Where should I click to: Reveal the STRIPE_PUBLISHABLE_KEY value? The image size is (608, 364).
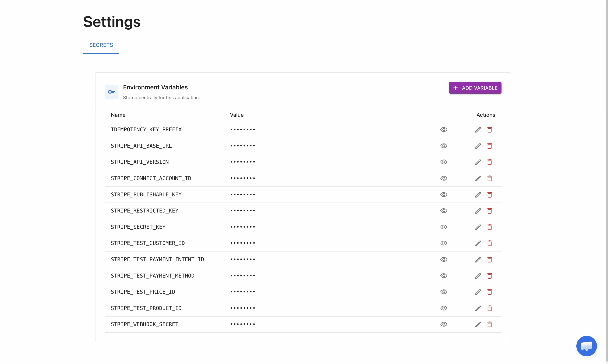[443, 195]
